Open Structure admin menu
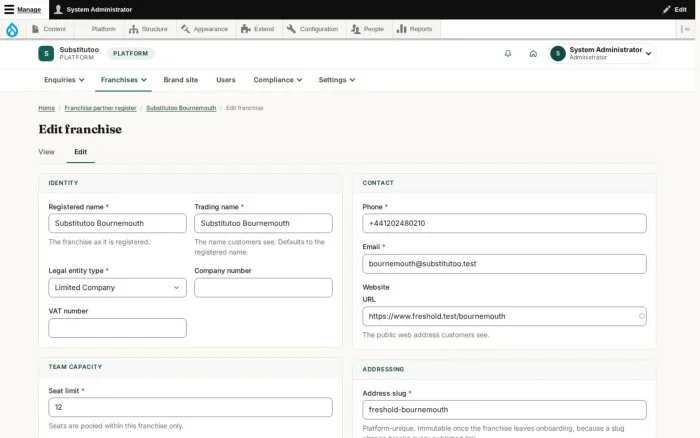 (148, 29)
